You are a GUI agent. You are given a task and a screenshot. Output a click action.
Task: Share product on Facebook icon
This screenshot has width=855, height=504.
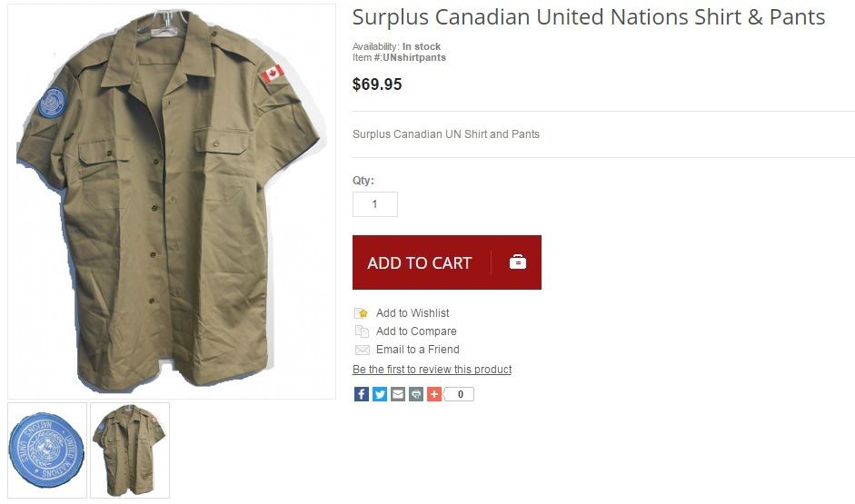[362, 394]
